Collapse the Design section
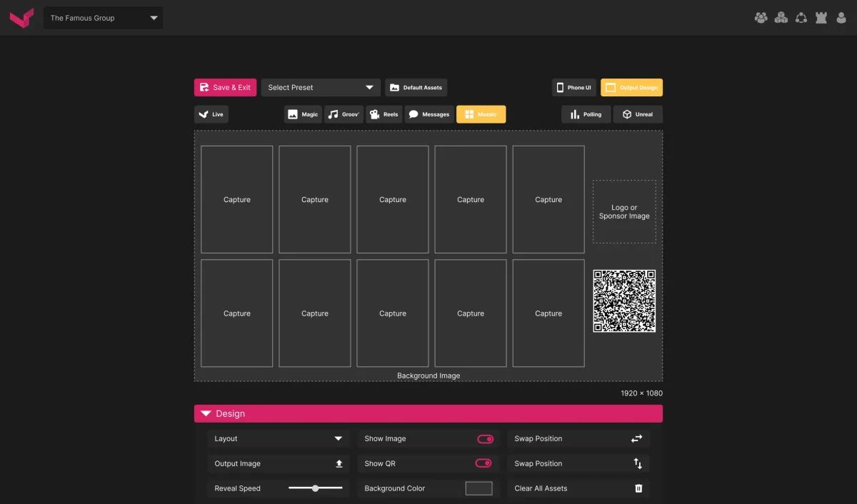This screenshot has height=504, width=857. coord(428,413)
